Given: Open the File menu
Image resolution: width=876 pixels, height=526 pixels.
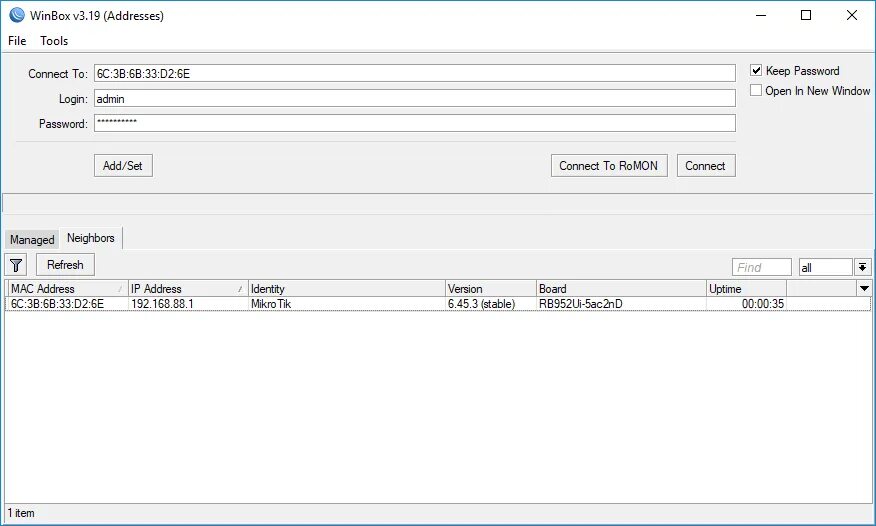Looking at the screenshot, I should 17,41.
